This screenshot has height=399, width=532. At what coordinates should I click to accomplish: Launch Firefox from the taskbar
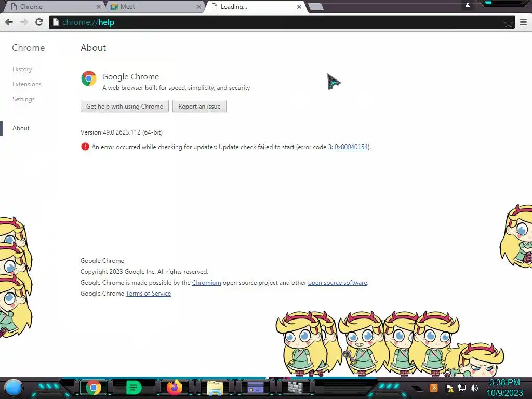point(175,388)
